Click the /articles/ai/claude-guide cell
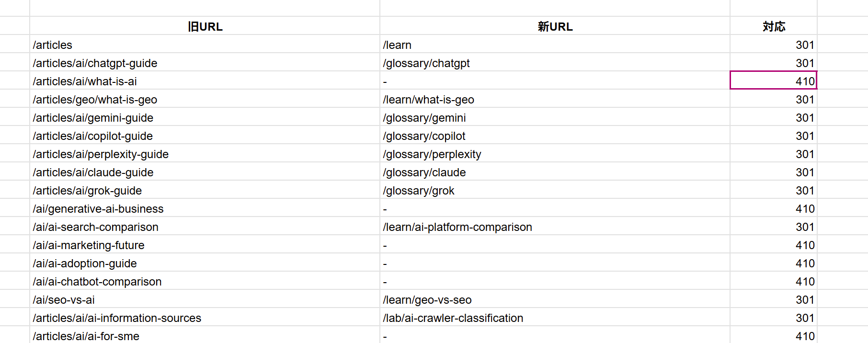The image size is (868, 343). tap(205, 172)
